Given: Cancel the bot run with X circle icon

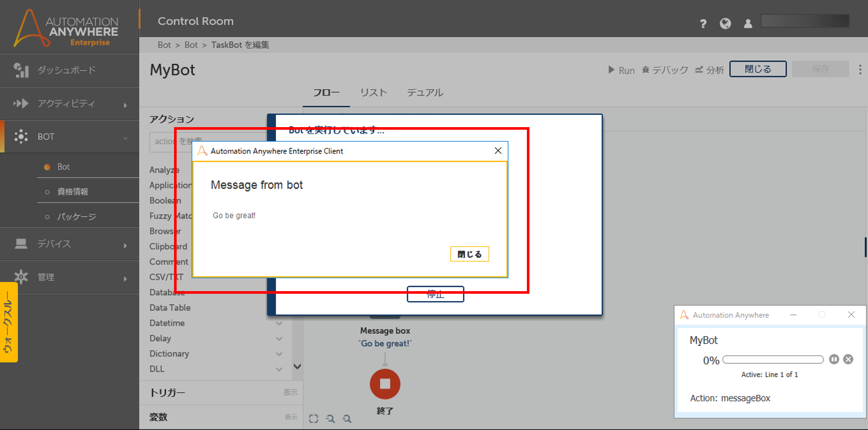Looking at the screenshot, I should pos(848,359).
